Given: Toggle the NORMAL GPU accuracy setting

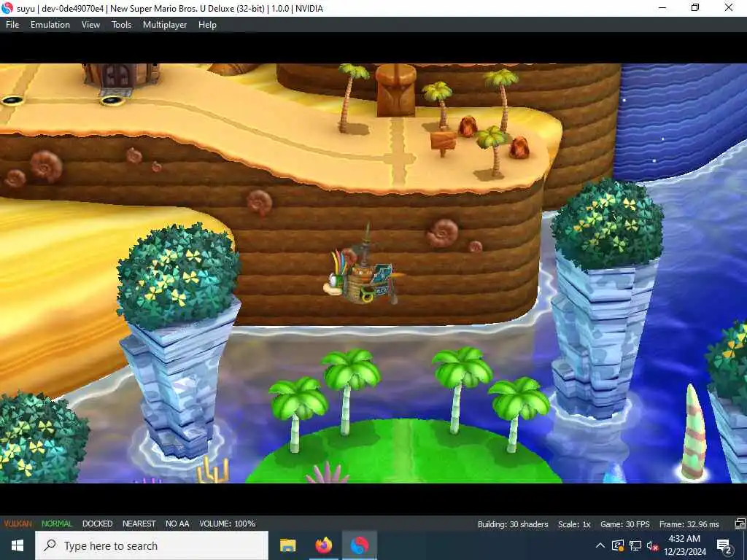Looking at the screenshot, I should click(57, 524).
